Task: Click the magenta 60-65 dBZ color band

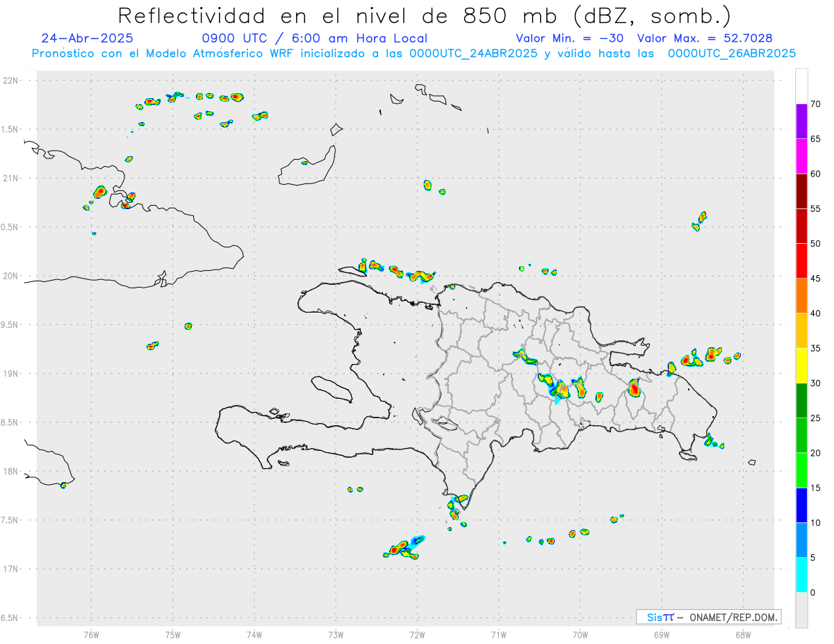Action: click(801, 156)
